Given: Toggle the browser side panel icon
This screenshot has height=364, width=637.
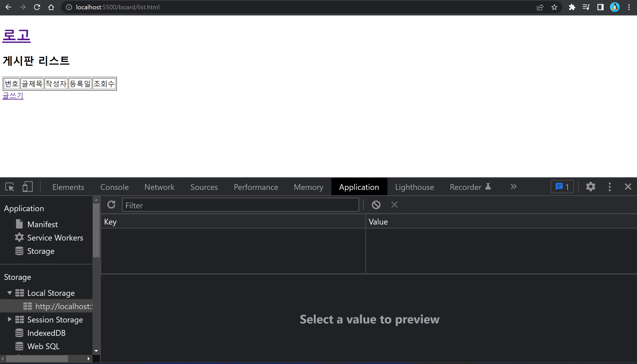Looking at the screenshot, I should pos(601,7).
